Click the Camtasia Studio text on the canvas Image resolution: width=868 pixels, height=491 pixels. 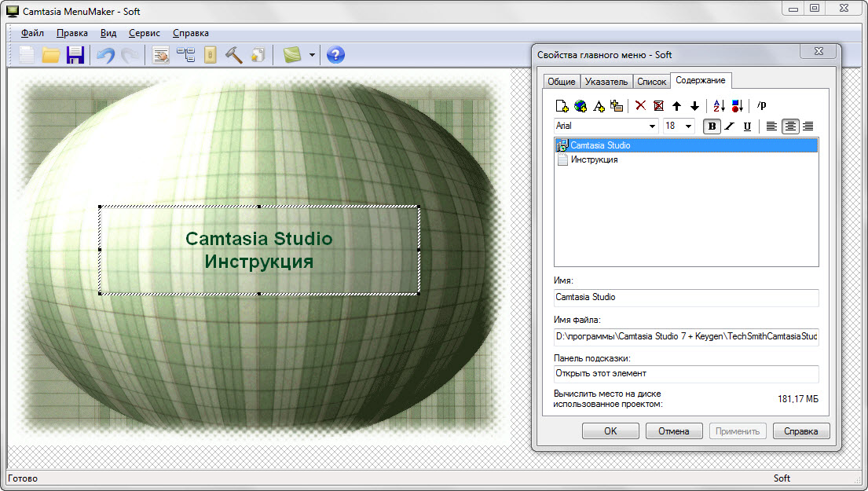[259, 239]
